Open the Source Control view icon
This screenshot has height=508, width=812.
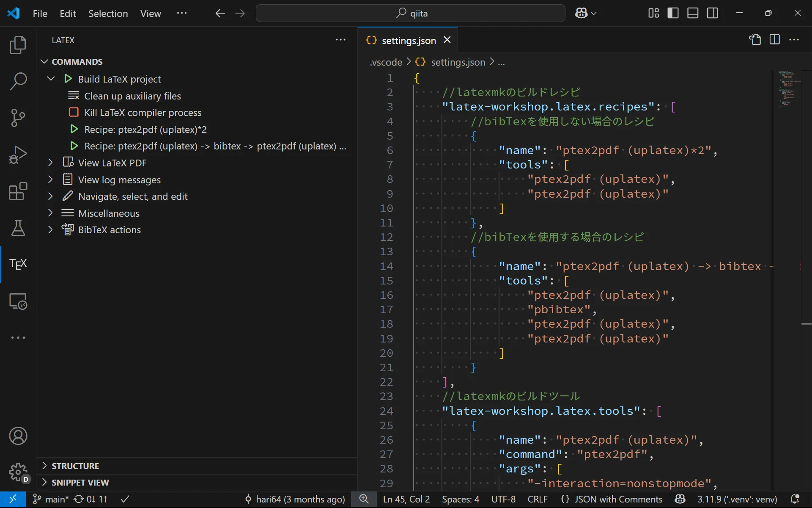(x=18, y=118)
